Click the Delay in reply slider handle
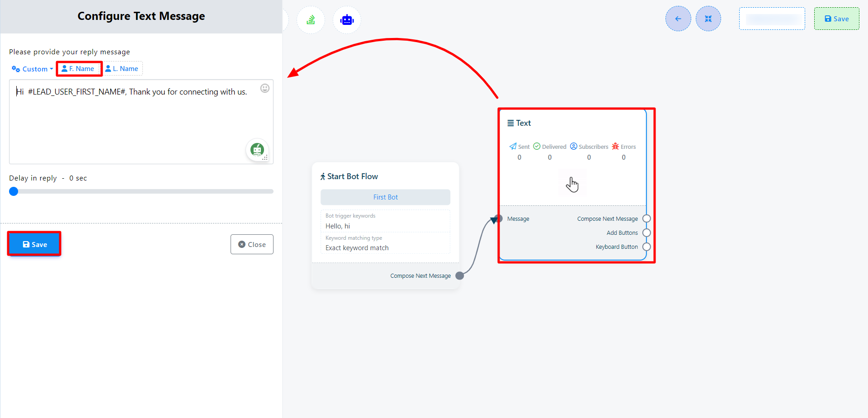This screenshot has height=418, width=868. pyautogui.click(x=14, y=191)
